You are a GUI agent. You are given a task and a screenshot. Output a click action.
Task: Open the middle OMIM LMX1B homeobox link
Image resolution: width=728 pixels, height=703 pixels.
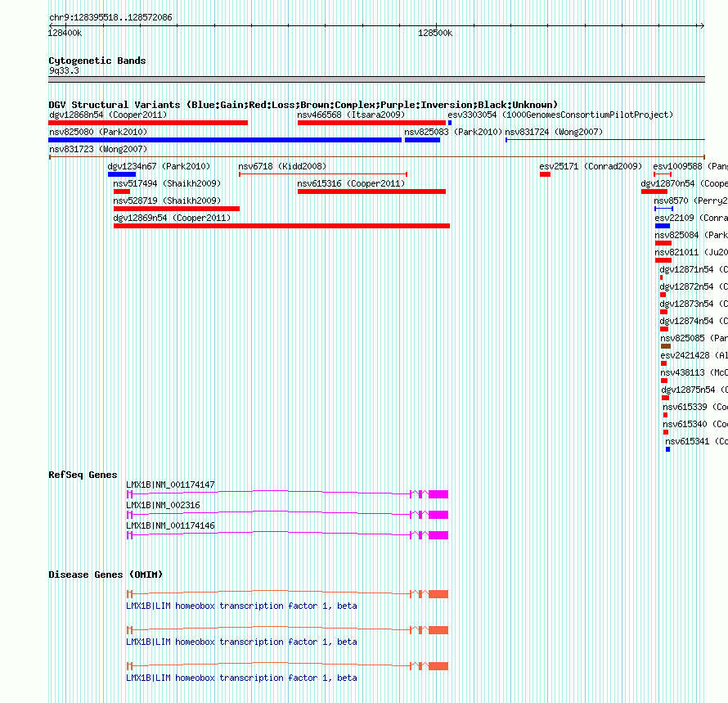[241, 642]
